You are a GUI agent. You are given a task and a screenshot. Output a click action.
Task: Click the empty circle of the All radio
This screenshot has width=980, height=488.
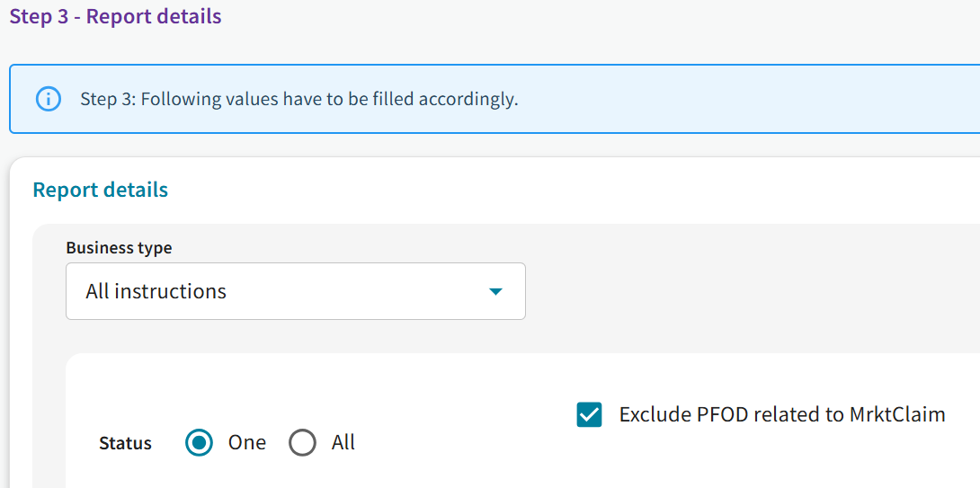coord(303,442)
